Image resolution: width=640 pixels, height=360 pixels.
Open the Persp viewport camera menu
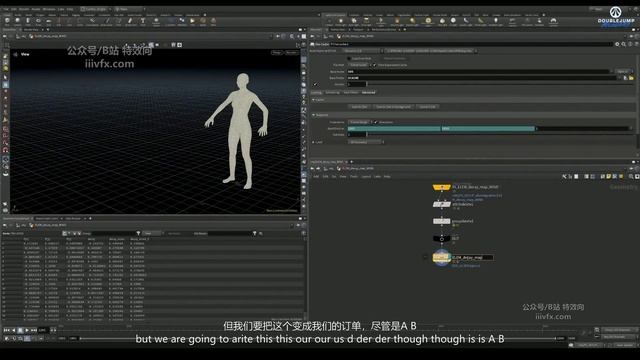point(277,53)
